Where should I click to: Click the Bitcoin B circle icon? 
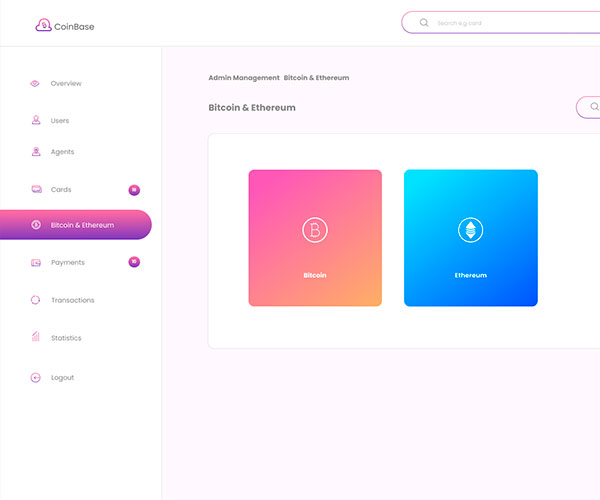coord(315,230)
